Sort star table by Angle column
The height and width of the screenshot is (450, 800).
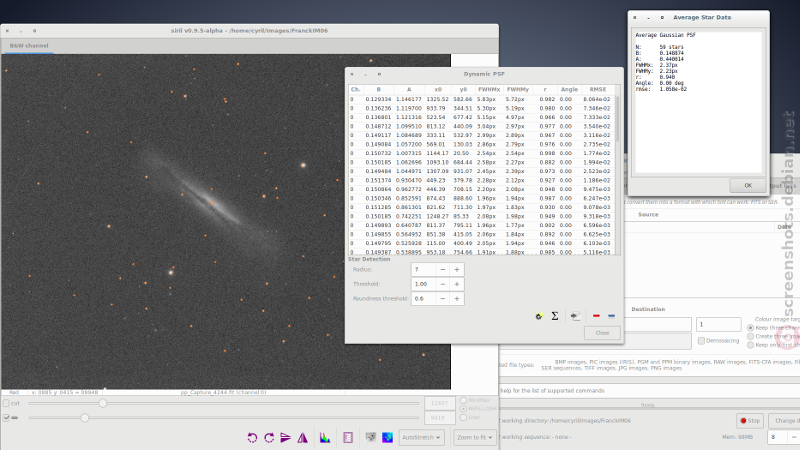tap(569, 89)
